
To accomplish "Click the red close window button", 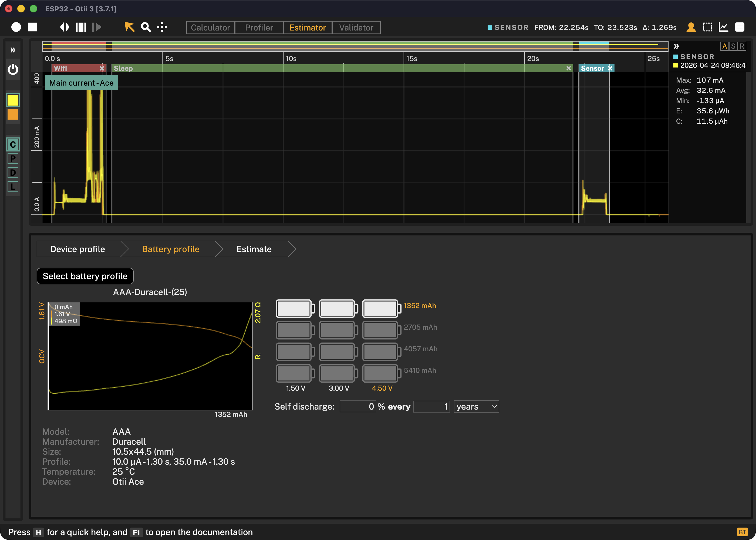I will point(9,9).
